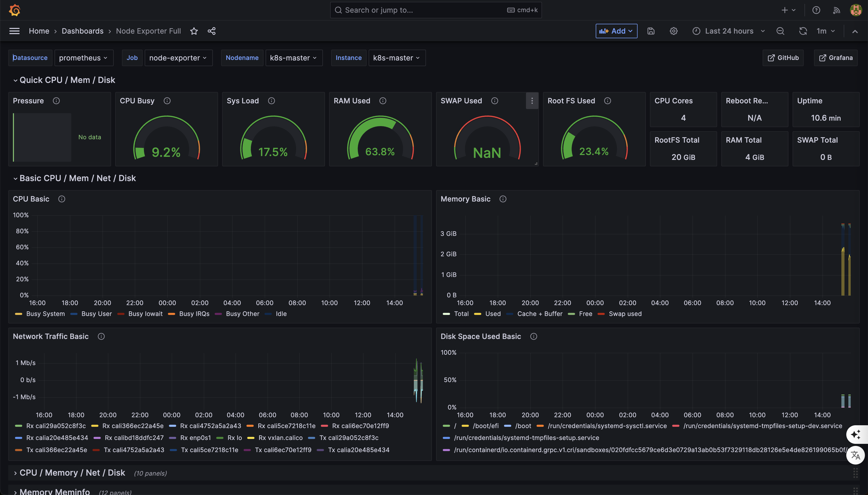
Task: Open the GitHub external link
Action: pyautogui.click(x=783, y=58)
